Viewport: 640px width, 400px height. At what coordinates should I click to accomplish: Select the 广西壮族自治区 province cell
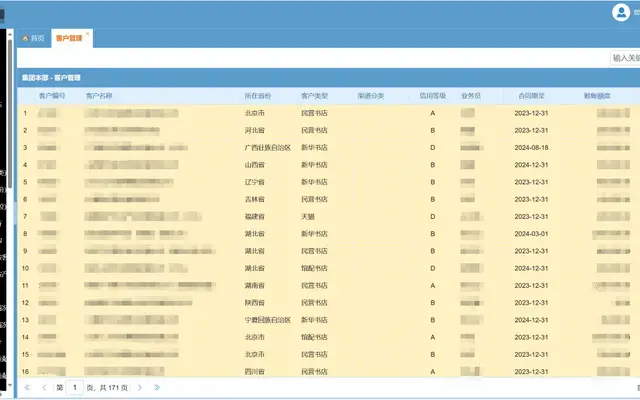coord(268,147)
